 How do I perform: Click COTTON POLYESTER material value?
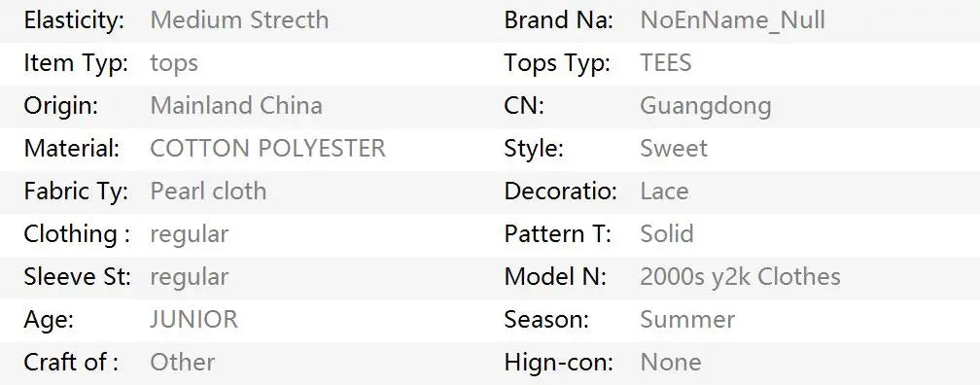tap(267, 148)
